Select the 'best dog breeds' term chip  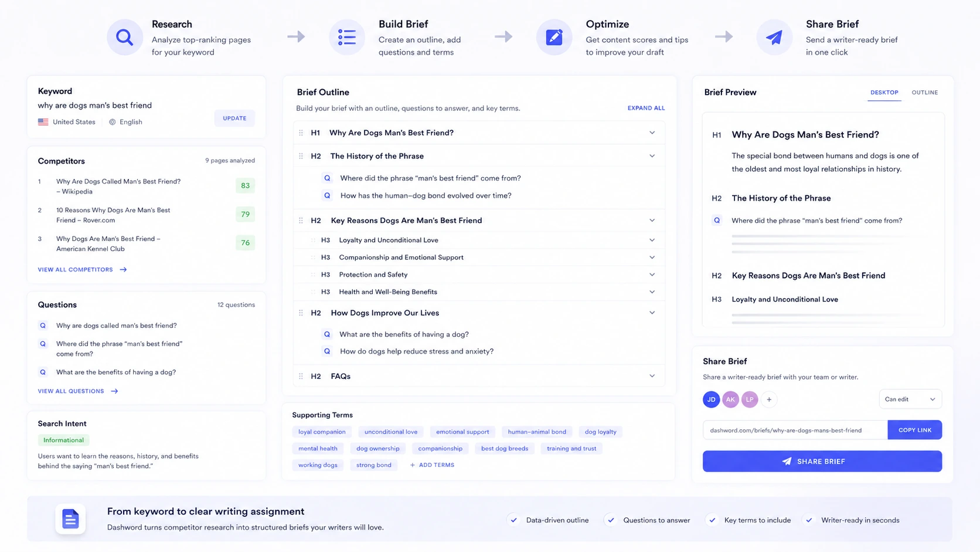click(505, 449)
